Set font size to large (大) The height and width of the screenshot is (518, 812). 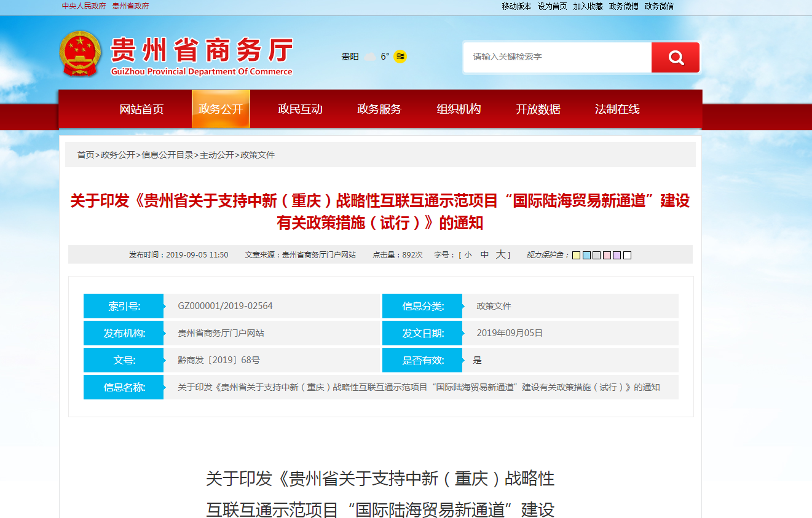tap(500, 255)
